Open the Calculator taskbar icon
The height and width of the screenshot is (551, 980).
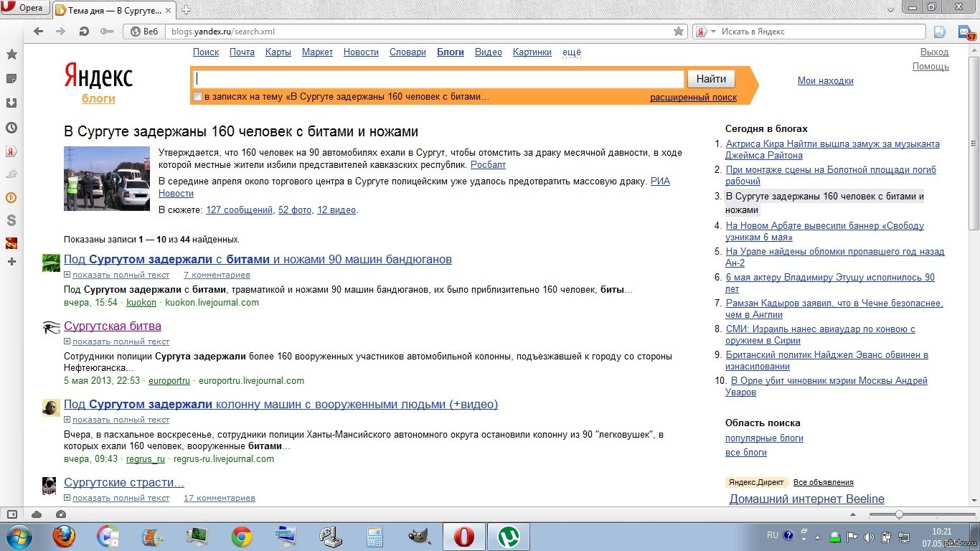tap(375, 536)
